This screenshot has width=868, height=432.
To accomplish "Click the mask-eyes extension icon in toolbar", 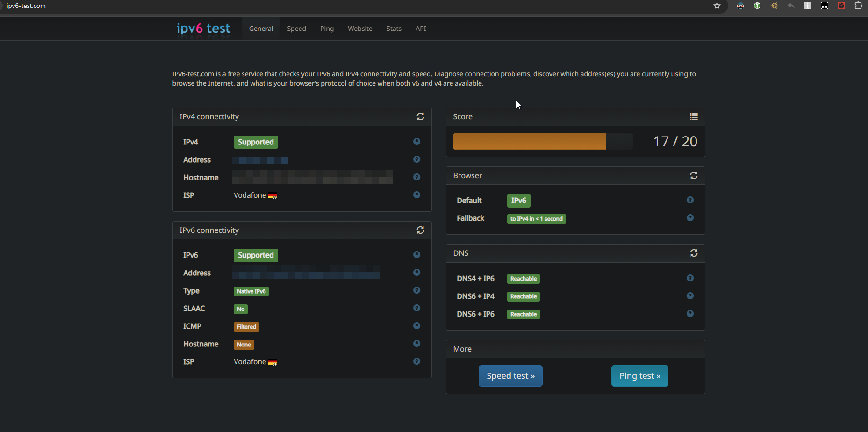I will pos(740,6).
